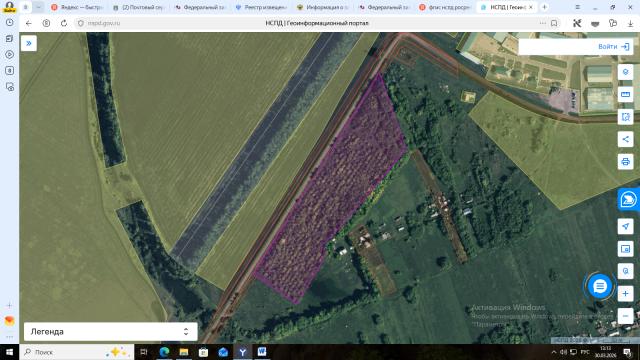Image resolution: width=640 pixels, height=360 pixels.
Task: Open the Yandex ID circle icon
Action: [x=47, y=23]
